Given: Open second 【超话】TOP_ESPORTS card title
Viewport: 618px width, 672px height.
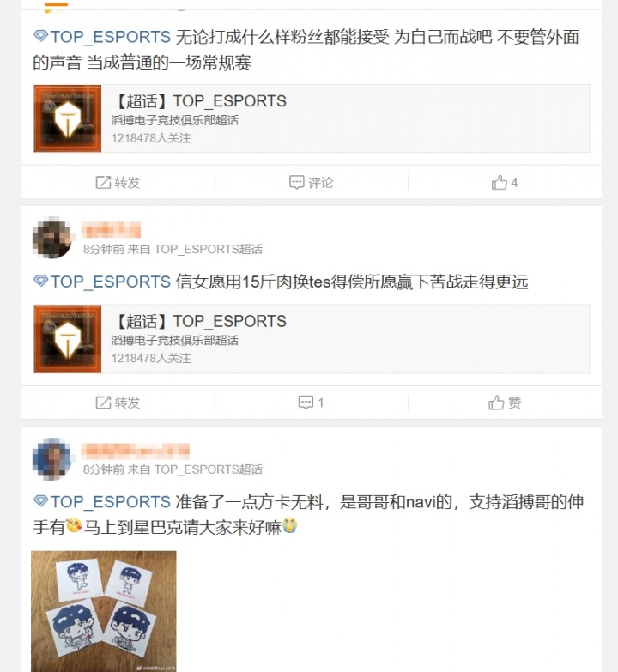Looking at the screenshot, I should tap(200, 321).
